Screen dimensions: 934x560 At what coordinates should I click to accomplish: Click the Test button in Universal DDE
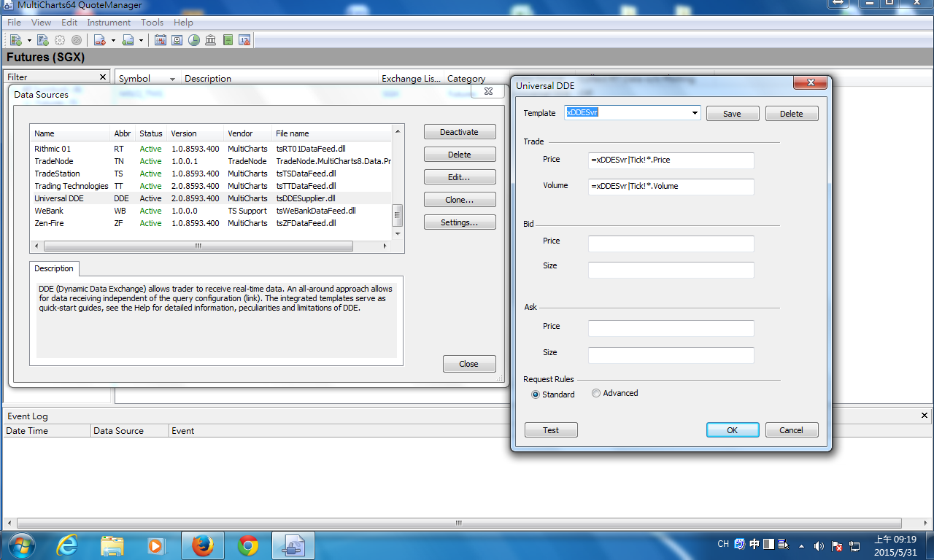(x=551, y=430)
